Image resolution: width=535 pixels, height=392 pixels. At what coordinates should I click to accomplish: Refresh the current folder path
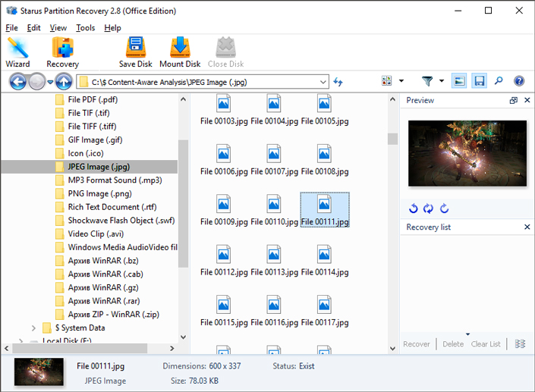pyautogui.click(x=338, y=82)
